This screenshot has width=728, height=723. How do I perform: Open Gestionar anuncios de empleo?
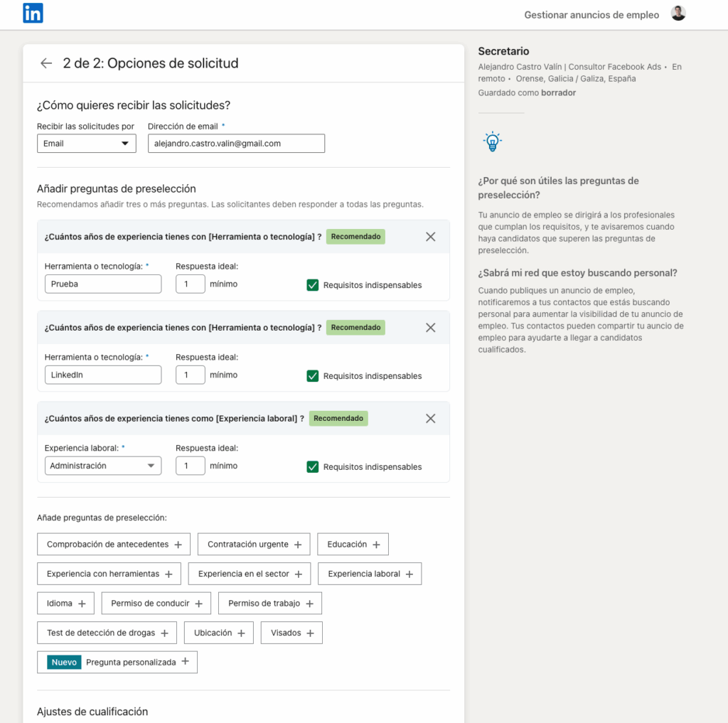point(591,14)
